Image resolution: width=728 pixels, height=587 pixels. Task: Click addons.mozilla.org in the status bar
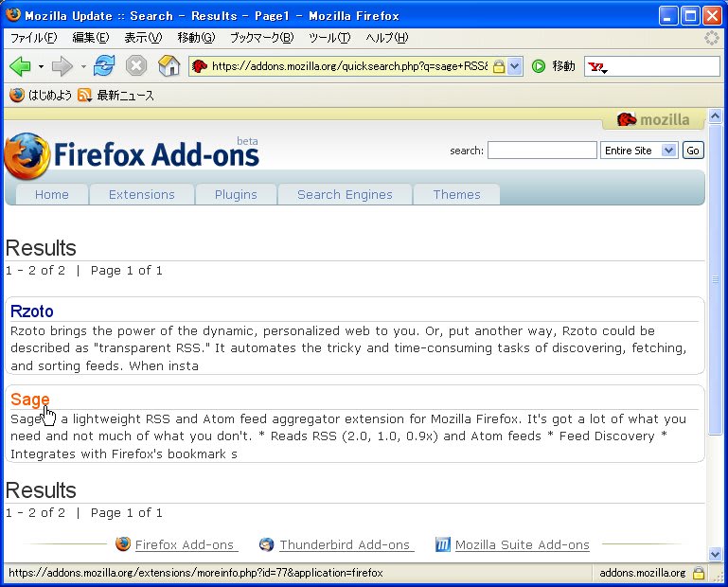tap(642, 573)
